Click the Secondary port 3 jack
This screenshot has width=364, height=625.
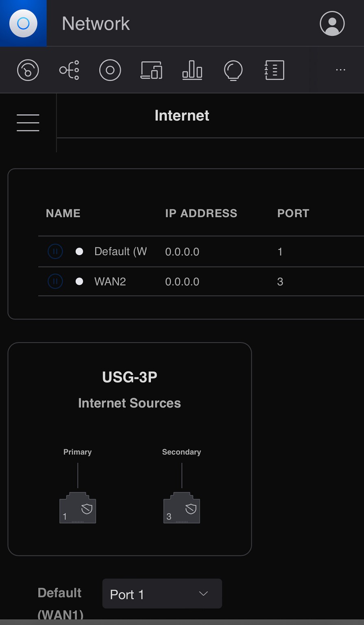pyautogui.click(x=181, y=508)
